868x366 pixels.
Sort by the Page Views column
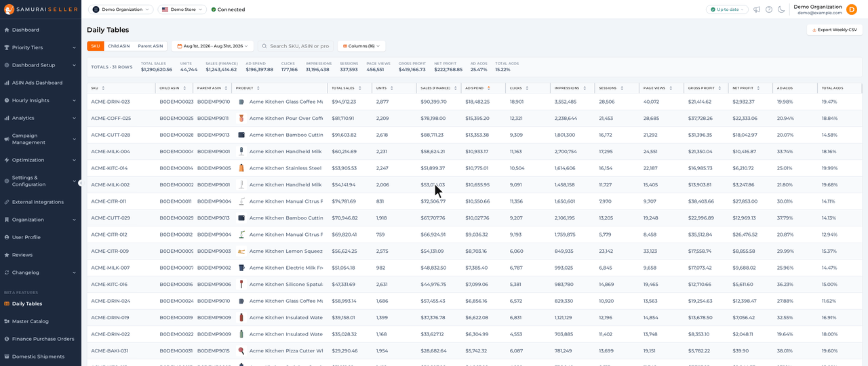671,88
